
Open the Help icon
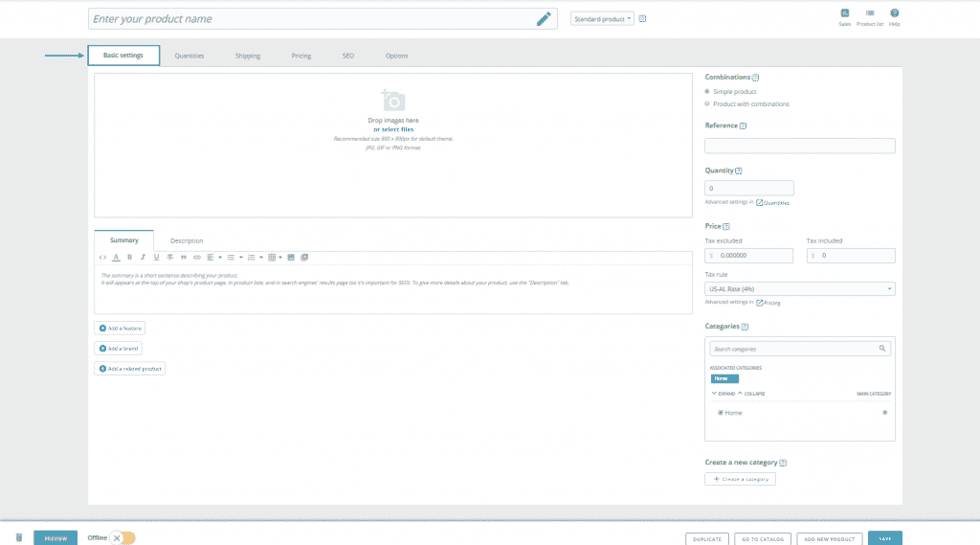[895, 17]
